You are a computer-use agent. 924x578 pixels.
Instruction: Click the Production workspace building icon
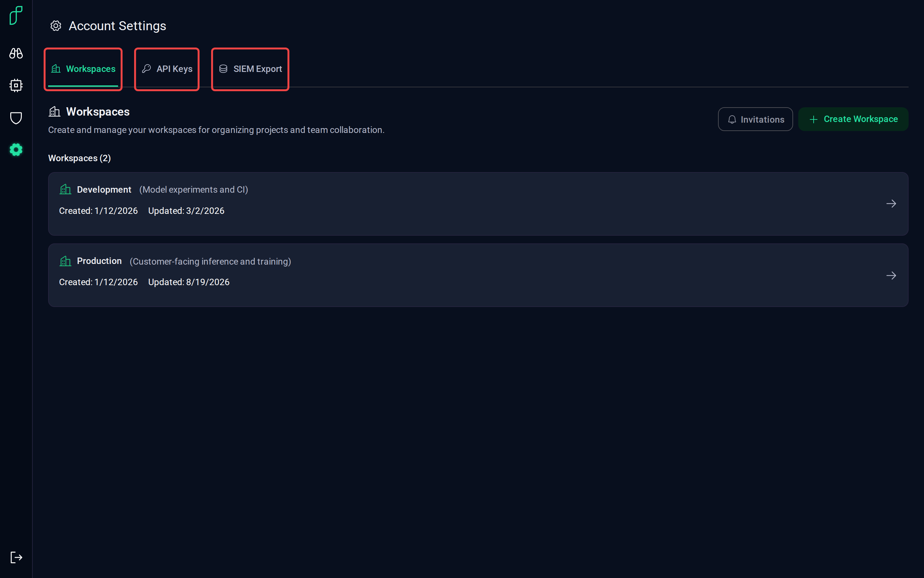[65, 261]
